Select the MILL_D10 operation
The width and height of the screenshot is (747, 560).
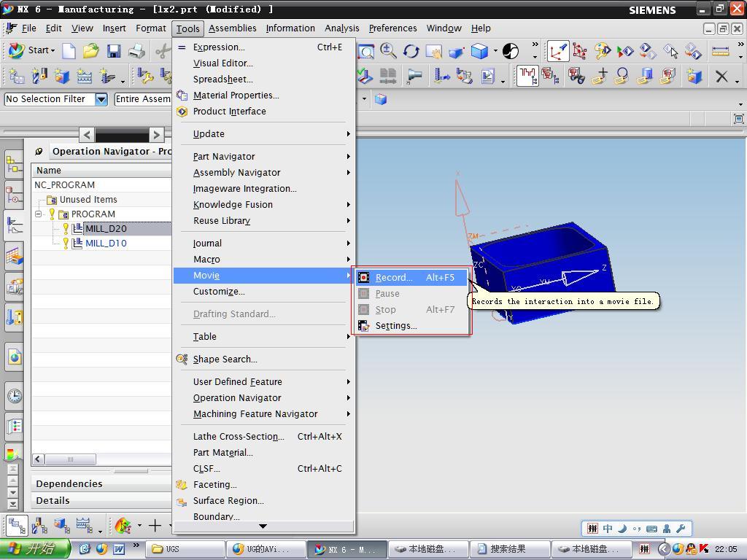(x=106, y=244)
